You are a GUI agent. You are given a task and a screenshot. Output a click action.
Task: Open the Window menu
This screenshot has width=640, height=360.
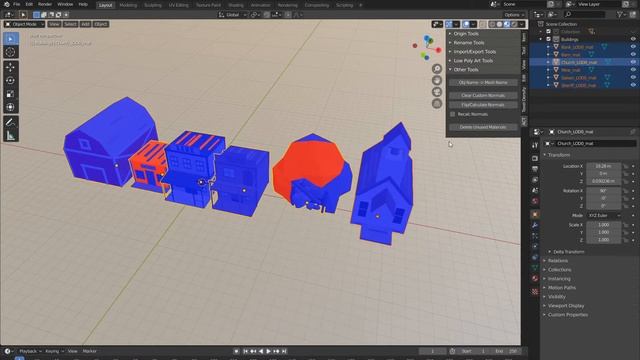click(65, 4)
